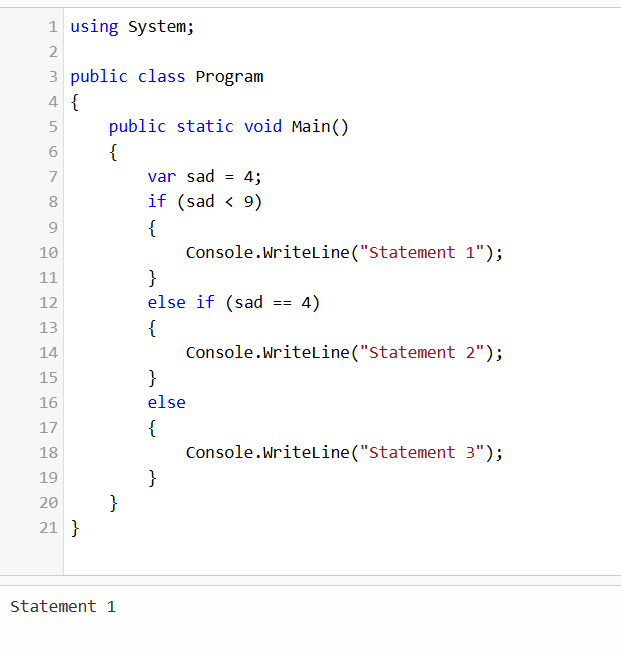The image size is (621, 656).
Task: Click the "Statement 2" string literal
Action: point(426,352)
